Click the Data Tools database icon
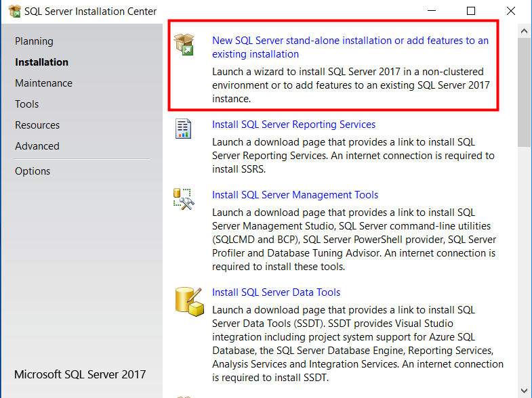This screenshot has width=532, height=398. (189, 302)
